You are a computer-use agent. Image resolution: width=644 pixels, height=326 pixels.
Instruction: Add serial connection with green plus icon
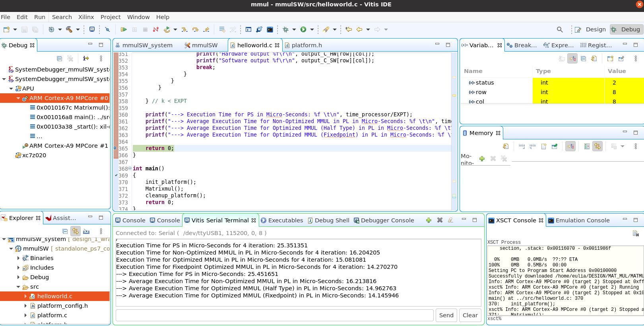coord(429,220)
